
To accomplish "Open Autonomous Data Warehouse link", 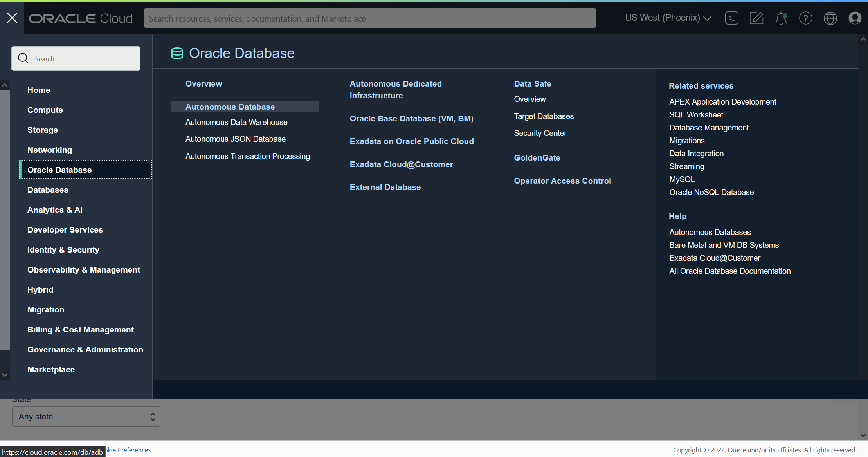I will 236,122.
